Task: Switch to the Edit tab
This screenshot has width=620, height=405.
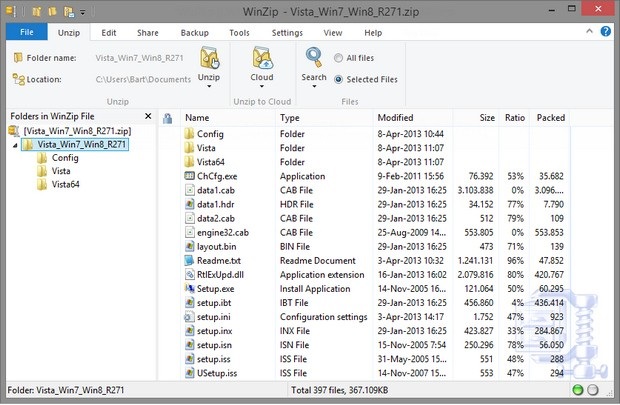Action: [x=109, y=33]
